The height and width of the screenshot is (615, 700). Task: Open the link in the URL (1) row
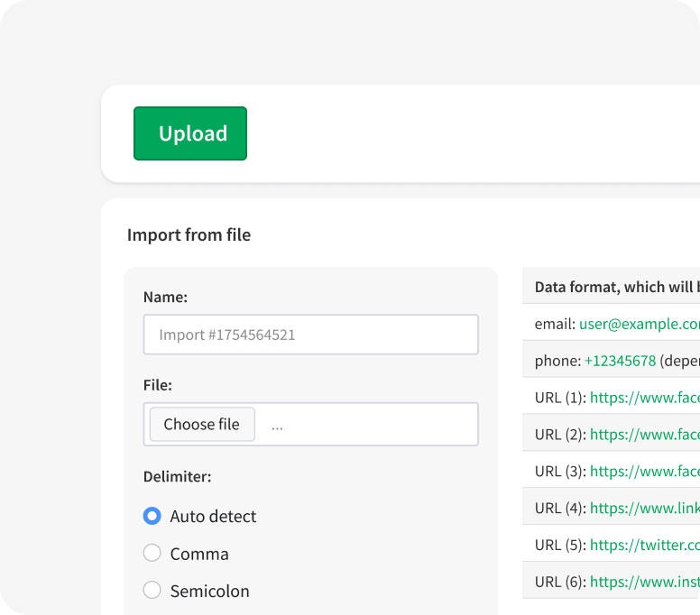[x=644, y=398]
